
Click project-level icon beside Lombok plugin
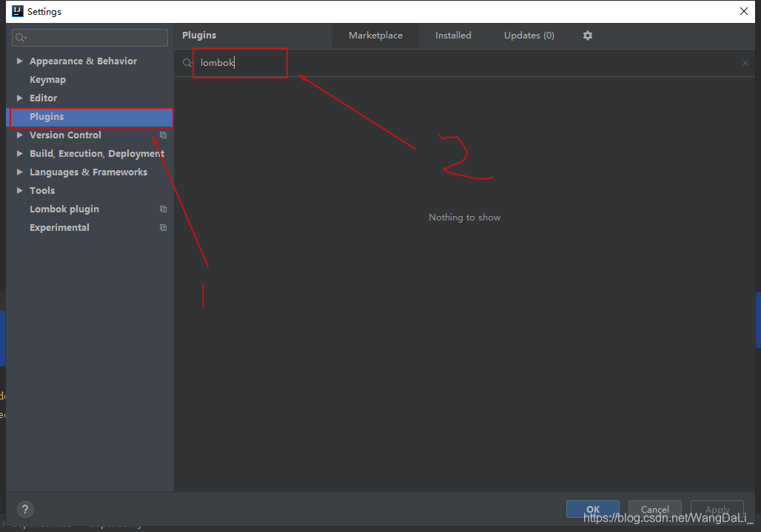pos(163,209)
